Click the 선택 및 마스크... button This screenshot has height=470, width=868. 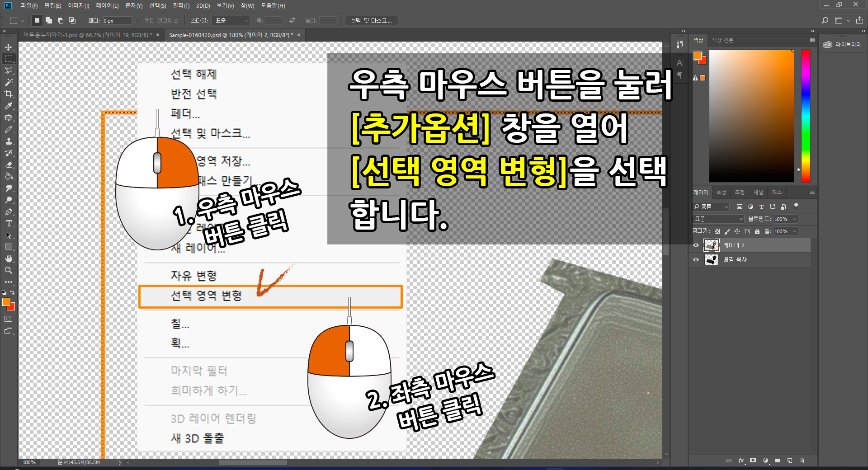372,20
